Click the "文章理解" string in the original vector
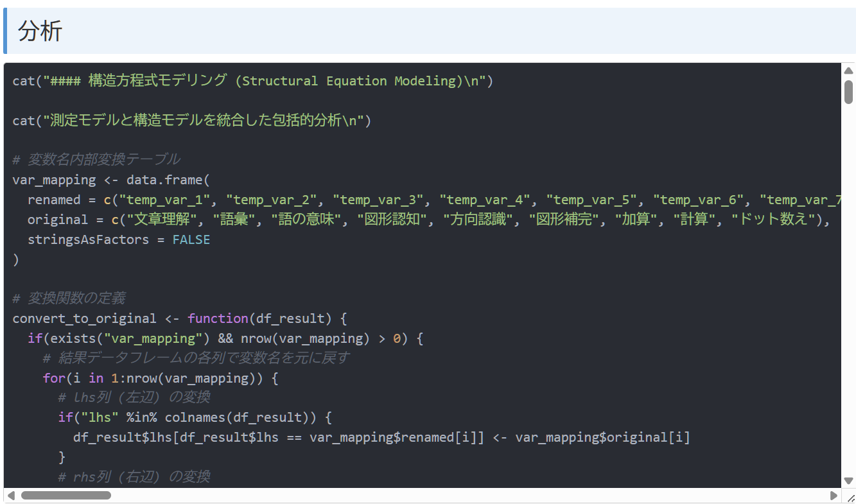 click(x=162, y=220)
